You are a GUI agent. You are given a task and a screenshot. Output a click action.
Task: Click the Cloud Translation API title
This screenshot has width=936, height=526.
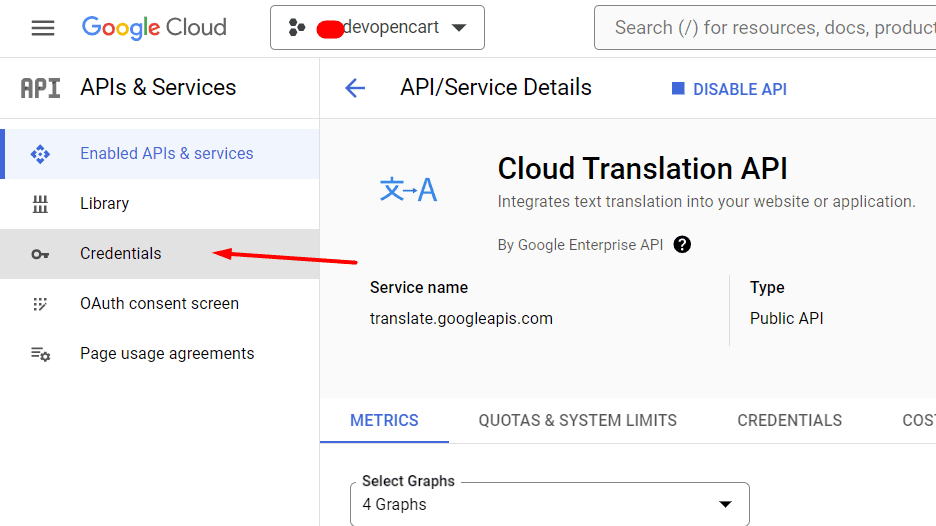click(x=642, y=169)
